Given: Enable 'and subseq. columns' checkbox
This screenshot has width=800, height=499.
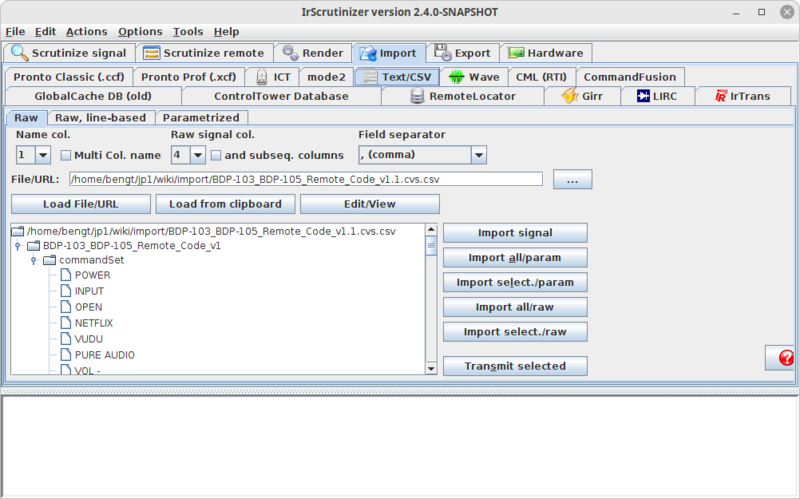Looking at the screenshot, I should pos(216,155).
